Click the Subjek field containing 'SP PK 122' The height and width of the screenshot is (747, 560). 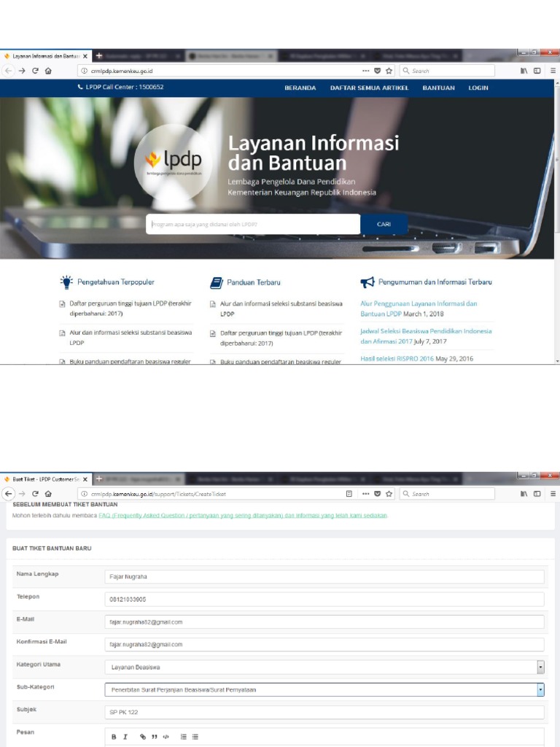[x=324, y=712]
